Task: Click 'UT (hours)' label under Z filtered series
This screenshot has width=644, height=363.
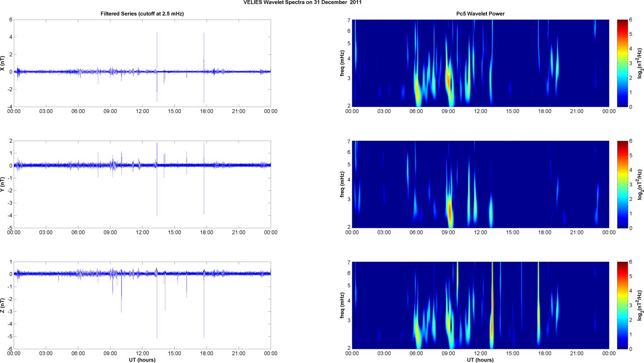Action: point(142,360)
